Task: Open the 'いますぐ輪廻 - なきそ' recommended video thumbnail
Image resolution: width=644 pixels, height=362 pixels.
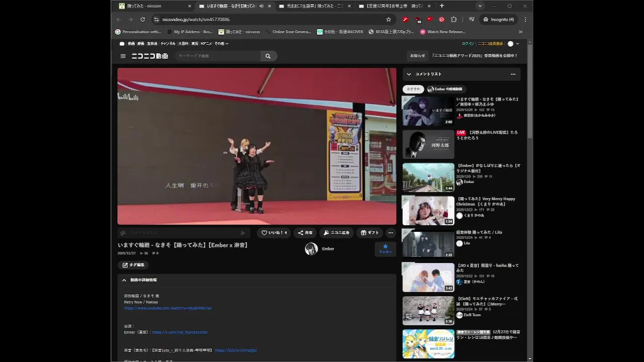Action: (x=428, y=111)
